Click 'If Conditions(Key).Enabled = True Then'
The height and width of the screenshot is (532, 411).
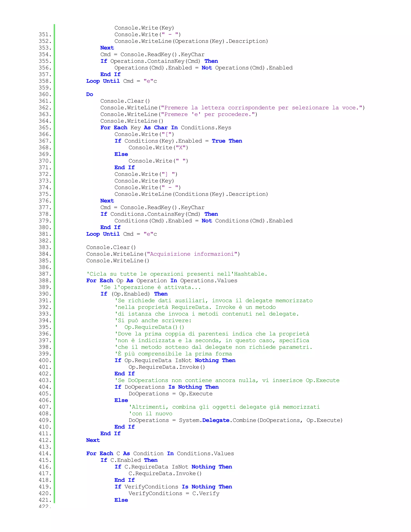click(178, 141)
